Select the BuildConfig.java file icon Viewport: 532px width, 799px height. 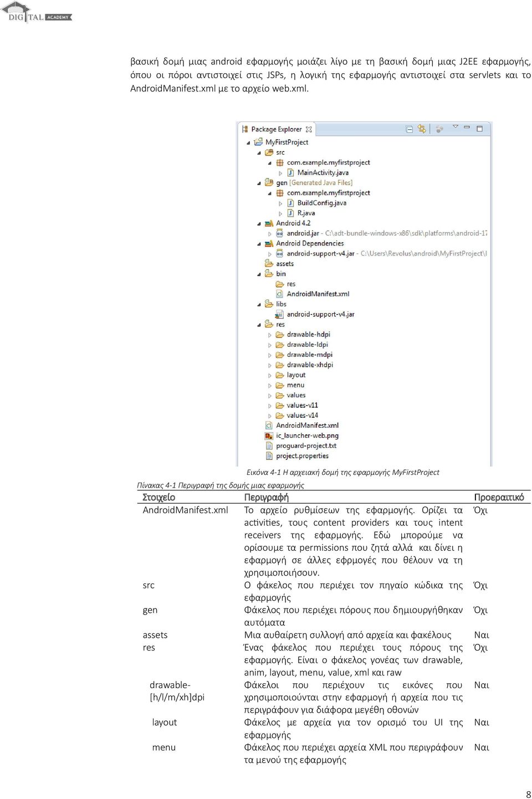tap(290, 203)
